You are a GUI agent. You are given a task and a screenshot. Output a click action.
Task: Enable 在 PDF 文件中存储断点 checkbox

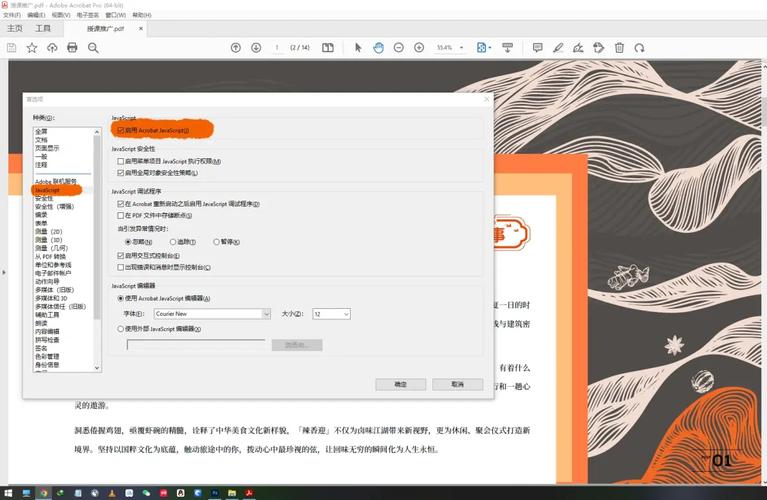[120, 215]
